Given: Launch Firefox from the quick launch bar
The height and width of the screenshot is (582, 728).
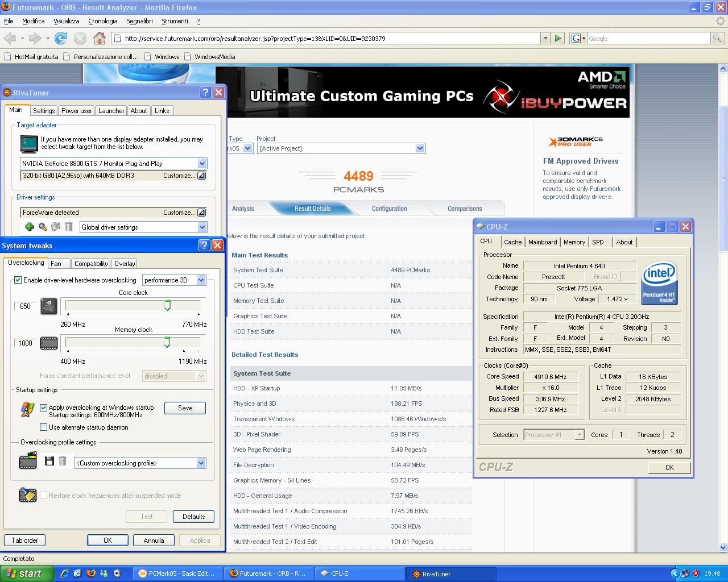Looking at the screenshot, I should pyautogui.click(x=90, y=573).
